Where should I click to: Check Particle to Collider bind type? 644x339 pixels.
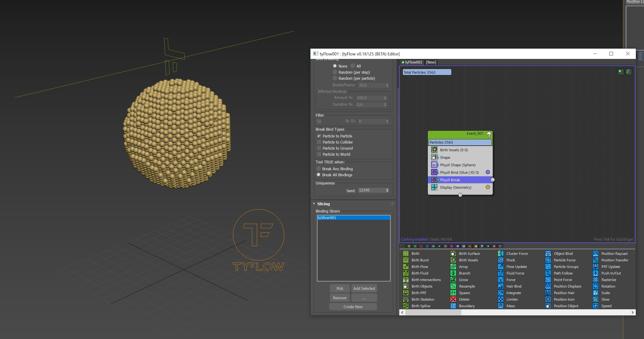click(x=319, y=142)
